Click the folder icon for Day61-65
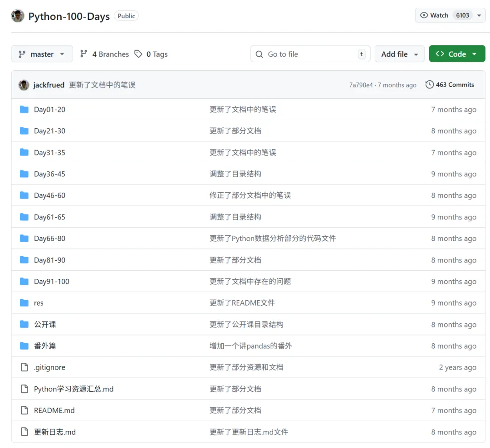This screenshot has width=490, height=448. coord(24,217)
